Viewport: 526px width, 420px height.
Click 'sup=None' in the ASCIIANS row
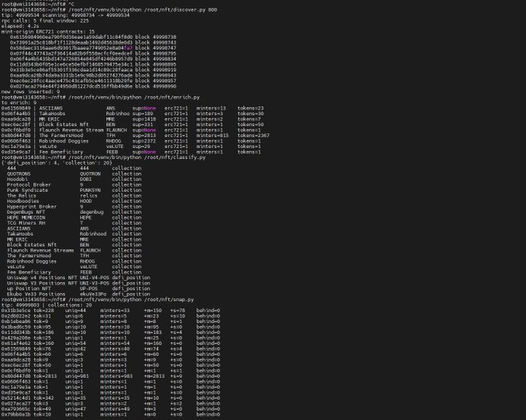click(x=144, y=108)
